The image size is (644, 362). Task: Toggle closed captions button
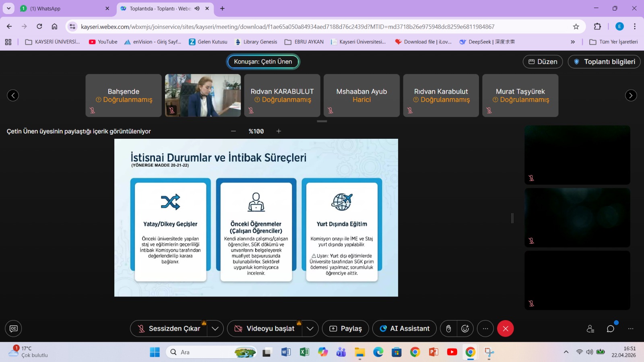[13, 329]
